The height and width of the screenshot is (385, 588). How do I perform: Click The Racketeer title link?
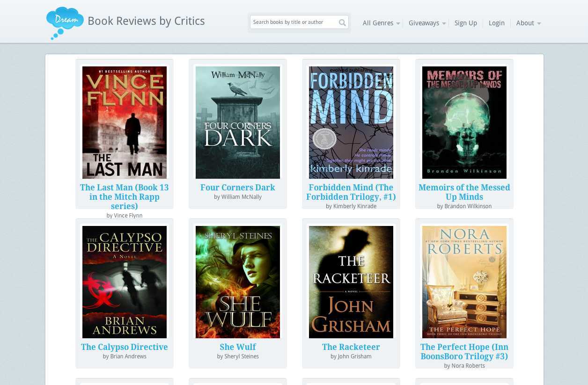pos(351,347)
